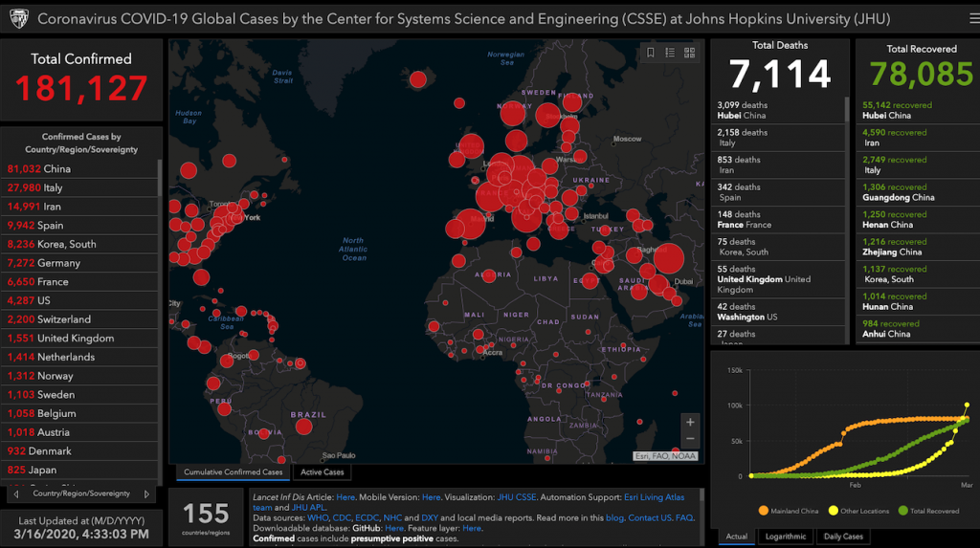
Task: Select France in confirmed cases list
Action: coord(79,282)
